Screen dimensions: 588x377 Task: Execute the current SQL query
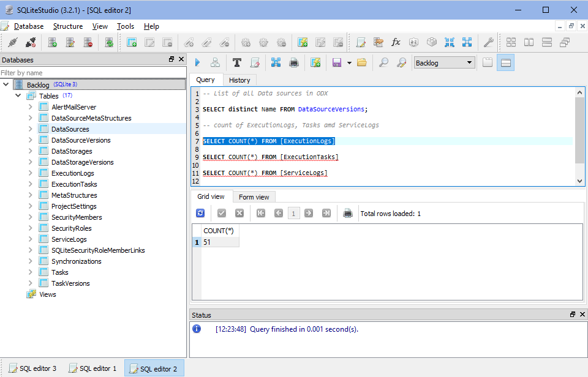[197, 62]
